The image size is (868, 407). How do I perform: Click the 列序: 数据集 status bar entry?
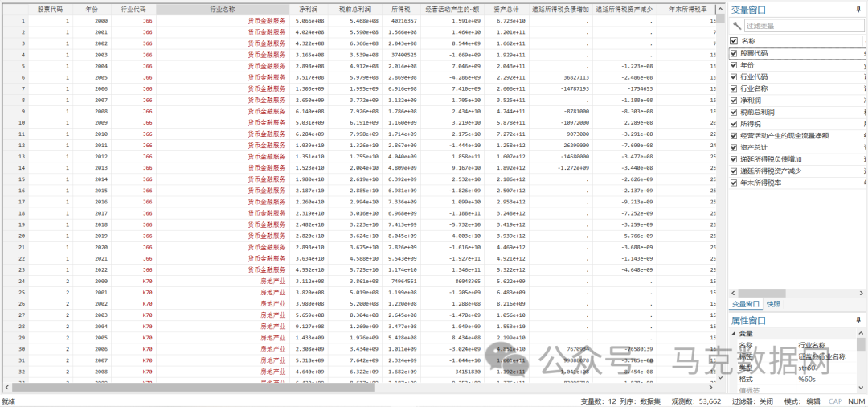641,401
